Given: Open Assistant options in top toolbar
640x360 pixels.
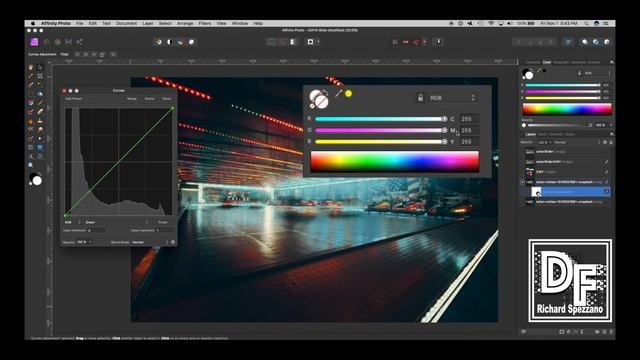Looking at the screenshot, I should 438,42.
